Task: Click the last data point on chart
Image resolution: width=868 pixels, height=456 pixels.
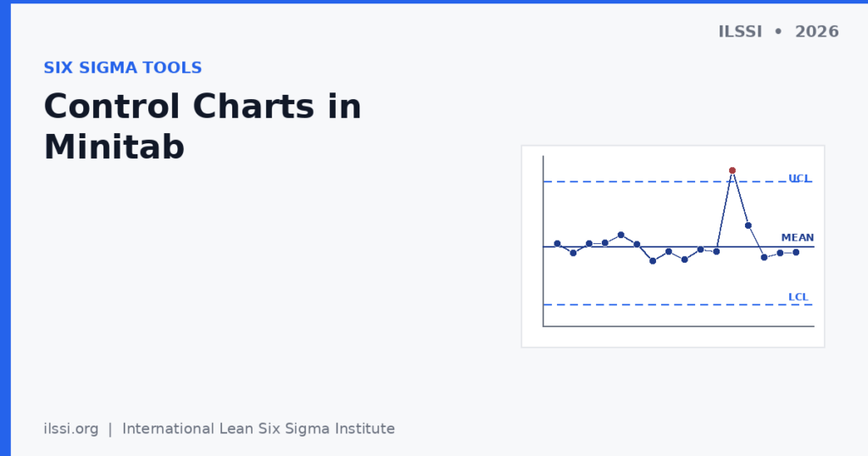Action: click(796, 253)
